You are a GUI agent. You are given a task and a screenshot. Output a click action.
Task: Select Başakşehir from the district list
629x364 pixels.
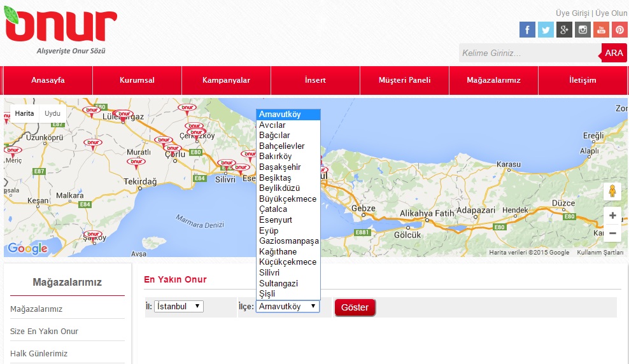pyautogui.click(x=288, y=167)
